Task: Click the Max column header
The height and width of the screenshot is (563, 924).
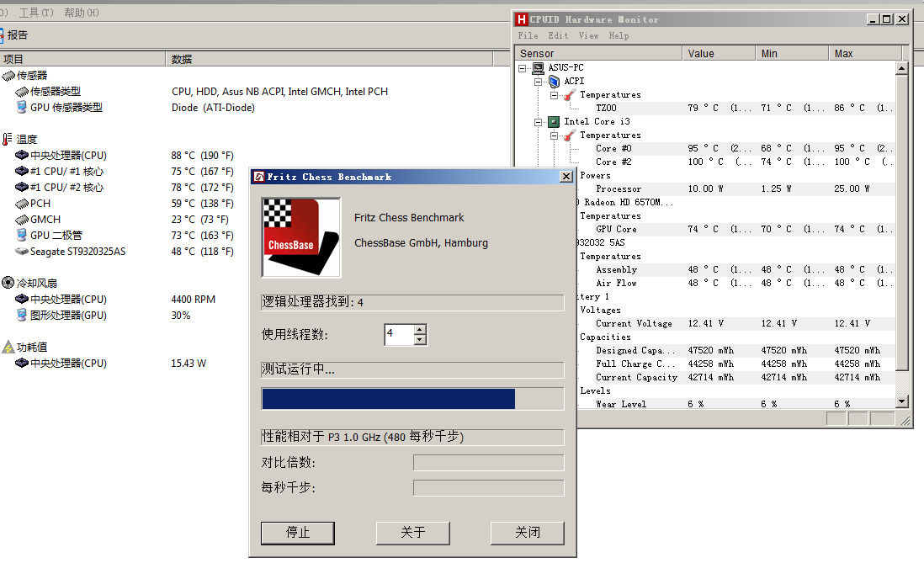Action: click(865, 54)
